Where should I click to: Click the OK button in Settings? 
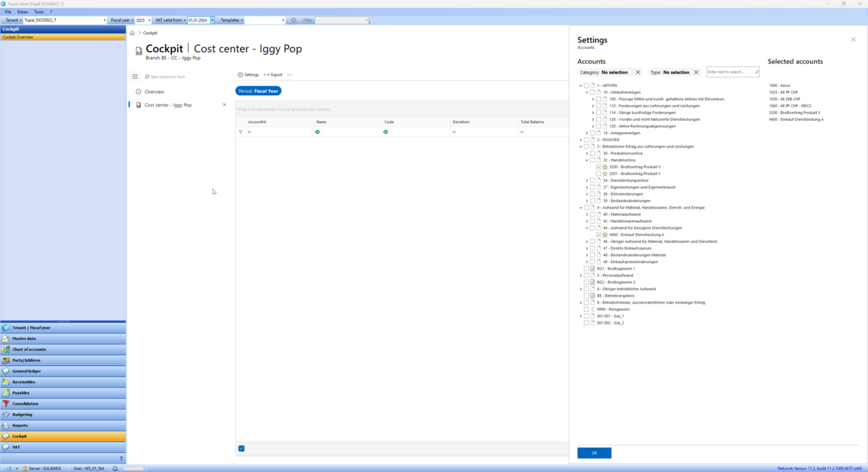coord(594,453)
